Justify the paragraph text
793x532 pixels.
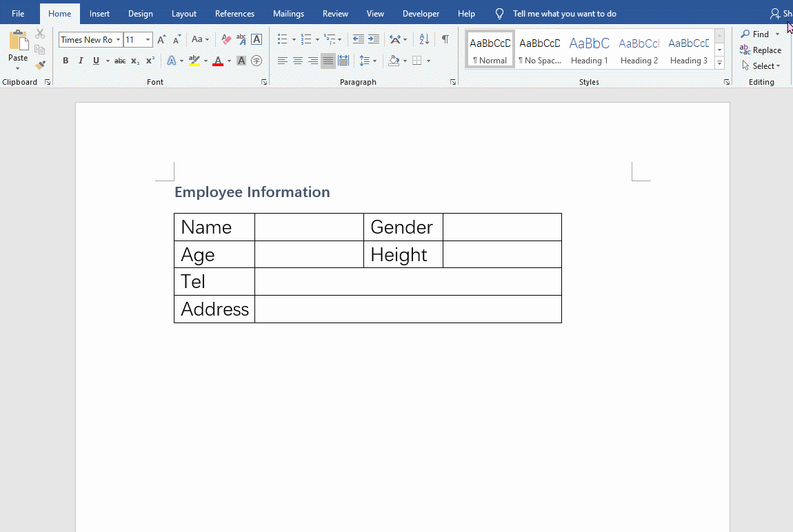click(328, 61)
